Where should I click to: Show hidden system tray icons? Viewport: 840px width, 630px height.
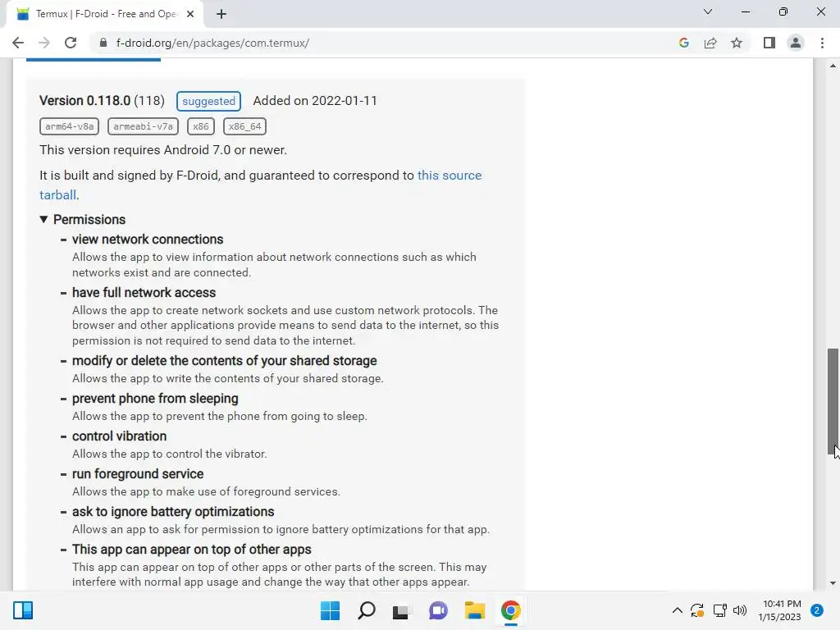click(x=677, y=610)
